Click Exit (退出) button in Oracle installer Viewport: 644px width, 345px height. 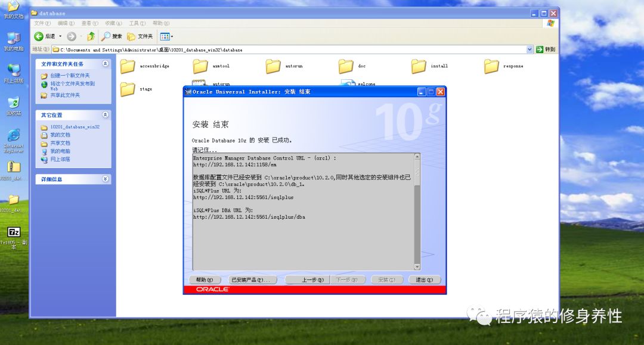click(x=425, y=280)
